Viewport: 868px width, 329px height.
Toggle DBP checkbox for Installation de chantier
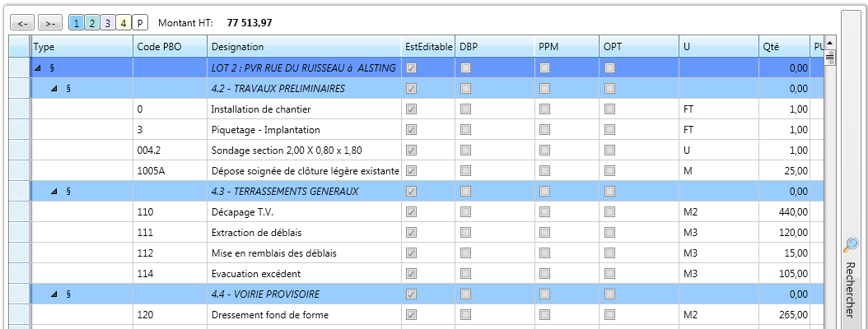point(465,109)
